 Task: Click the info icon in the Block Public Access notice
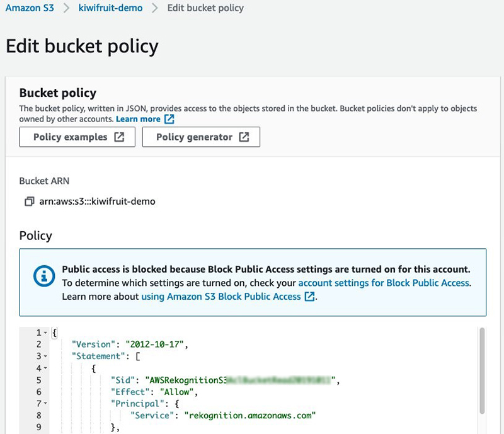click(44, 276)
